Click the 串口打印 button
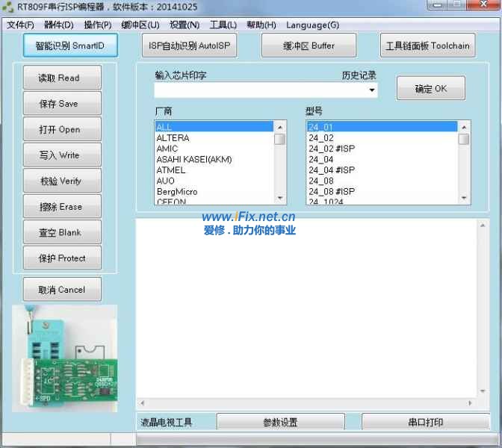Image resolution: width=502 pixels, height=448 pixels. (426, 422)
